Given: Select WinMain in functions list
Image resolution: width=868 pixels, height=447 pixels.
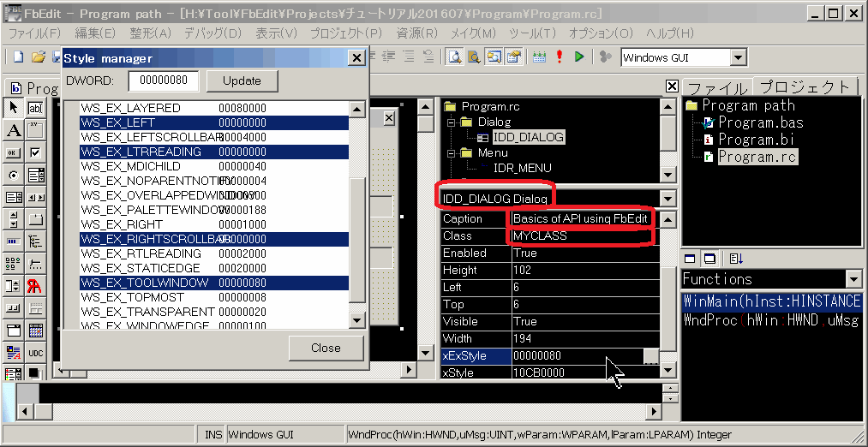Looking at the screenshot, I should tap(772, 301).
